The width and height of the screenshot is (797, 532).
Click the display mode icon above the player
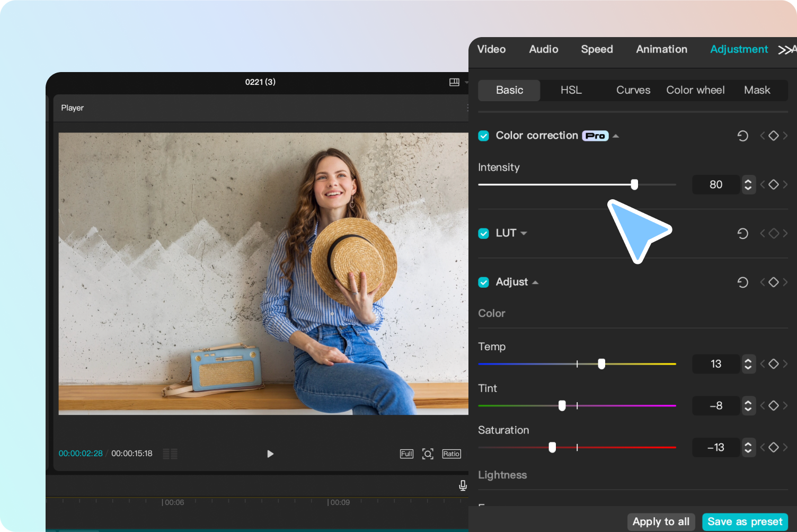tap(454, 82)
